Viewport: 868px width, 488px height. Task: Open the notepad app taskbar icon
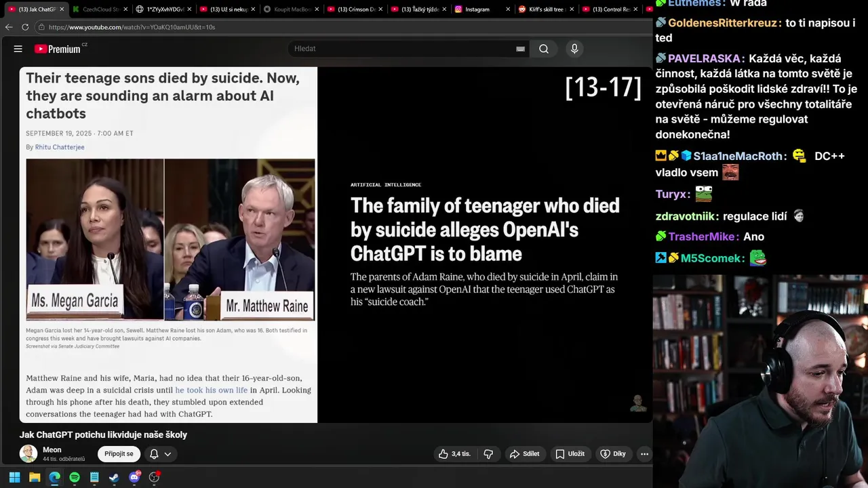pyautogui.click(x=94, y=477)
